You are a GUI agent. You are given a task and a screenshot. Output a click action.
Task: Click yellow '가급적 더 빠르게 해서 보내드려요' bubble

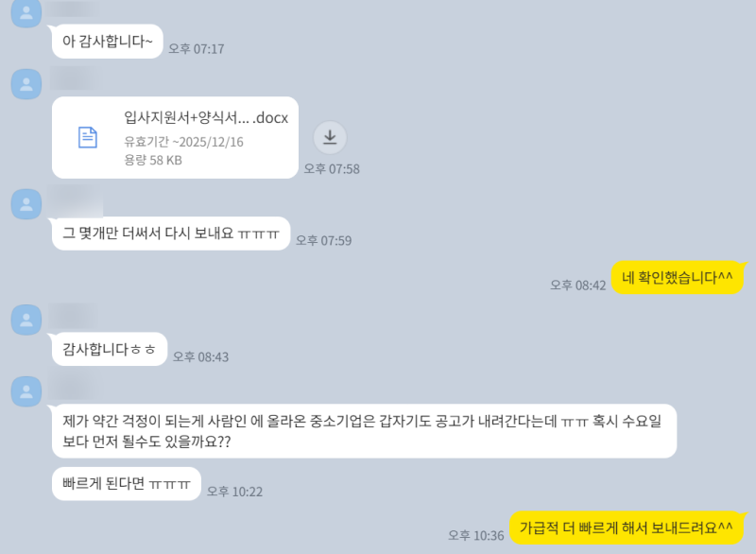click(x=627, y=528)
